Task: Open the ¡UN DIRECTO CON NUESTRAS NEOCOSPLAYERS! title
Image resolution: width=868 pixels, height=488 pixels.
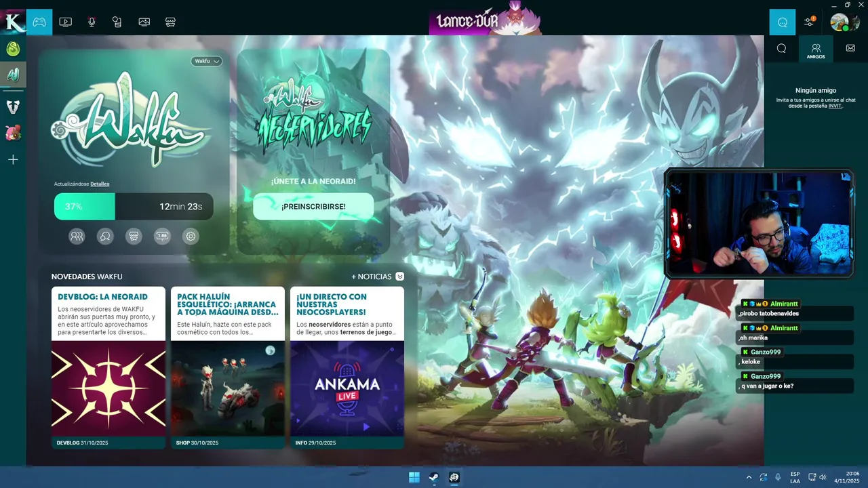Action: pos(332,304)
